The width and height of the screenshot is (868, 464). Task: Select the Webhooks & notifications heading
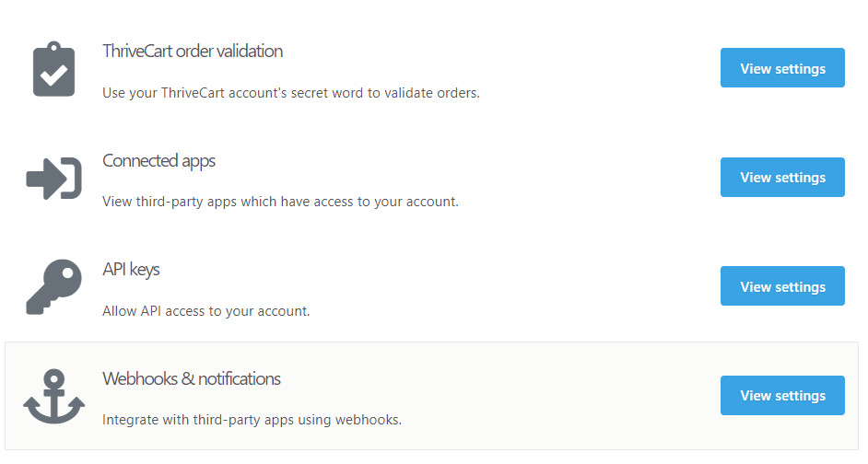tap(192, 378)
